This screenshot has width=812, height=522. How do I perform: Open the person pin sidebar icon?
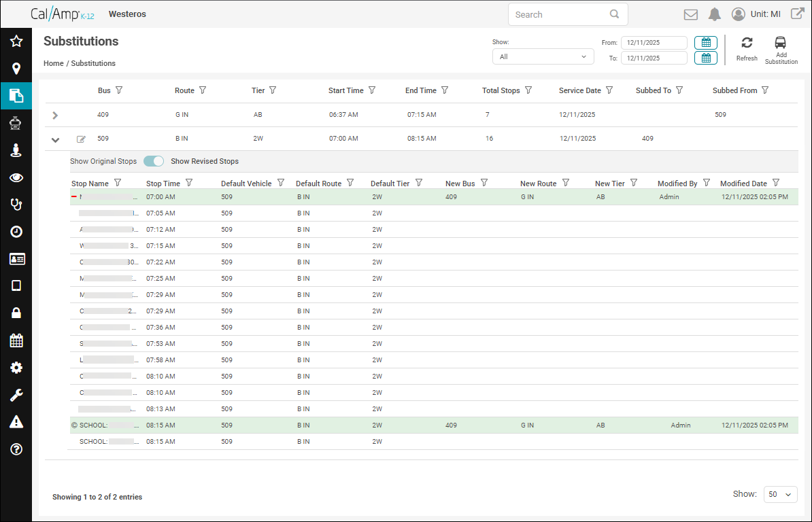[x=16, y=150]
